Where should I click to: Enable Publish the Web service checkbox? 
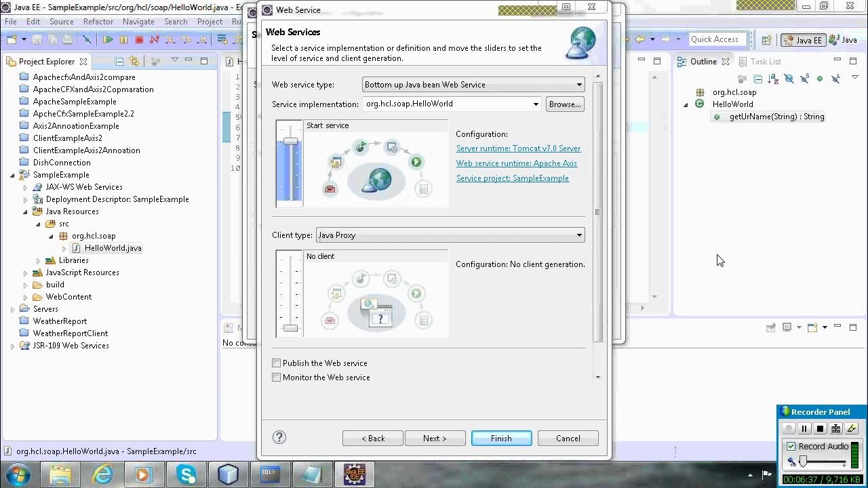tap(276, 363)
